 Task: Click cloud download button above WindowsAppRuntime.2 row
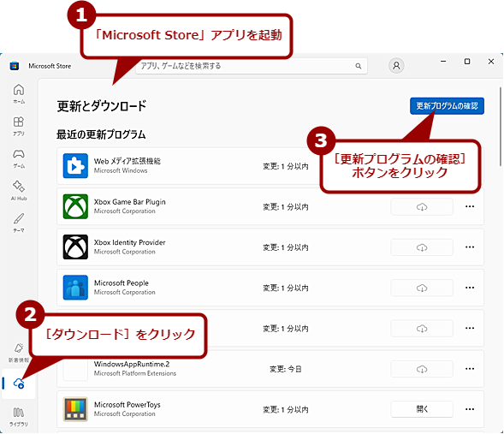(422, 328)
